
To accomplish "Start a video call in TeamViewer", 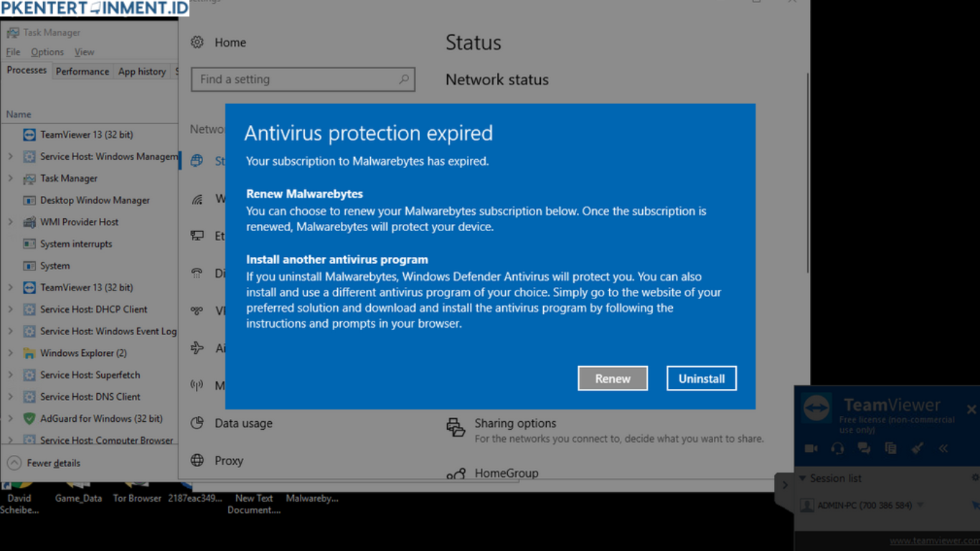I will [x=811, y=448].
